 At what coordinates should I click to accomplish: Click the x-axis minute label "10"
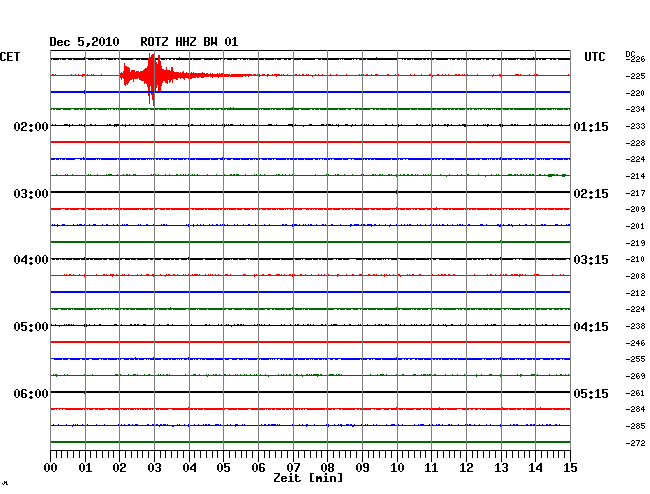[x=397, y=468]
